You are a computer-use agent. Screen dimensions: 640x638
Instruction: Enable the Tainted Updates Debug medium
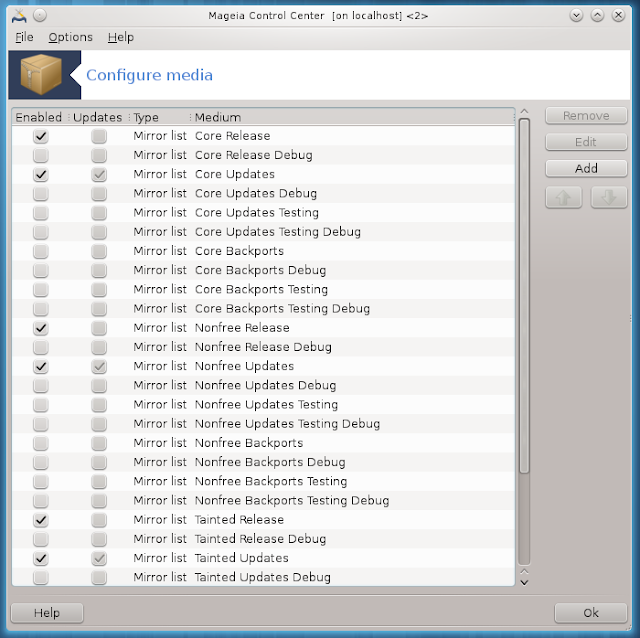point(41,577)
